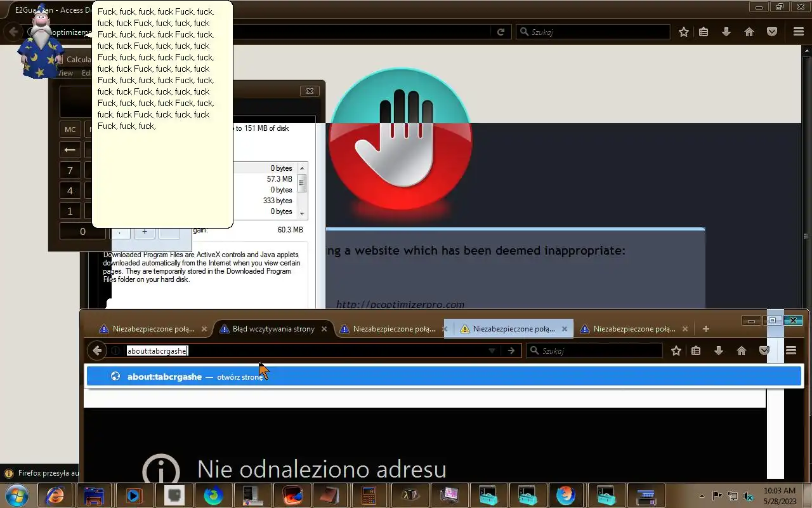Click Go arrow in front address bar
Viewport: 812px width, 508px height.
(511, 351)
